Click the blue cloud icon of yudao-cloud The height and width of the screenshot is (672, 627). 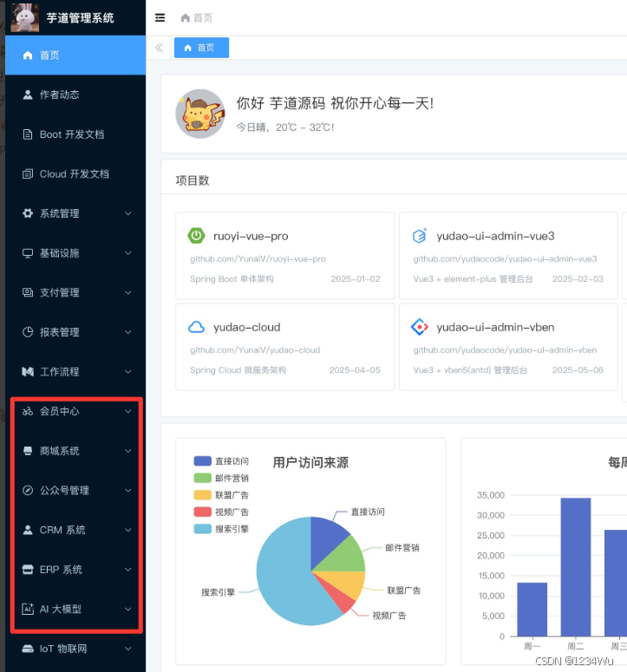point(196,327)
